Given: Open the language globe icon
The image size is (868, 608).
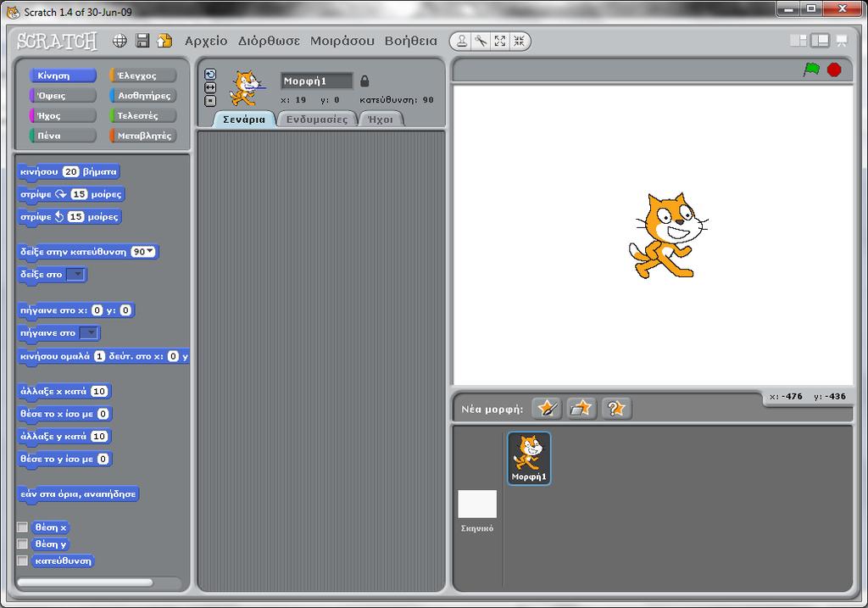Looking at the screenshot, I should coord(120,41).
